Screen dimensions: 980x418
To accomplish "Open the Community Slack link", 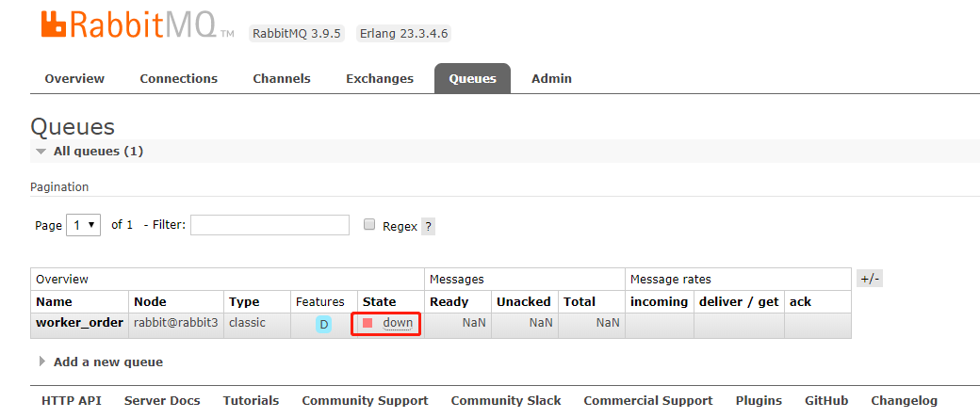I will (x=506, y=400).
